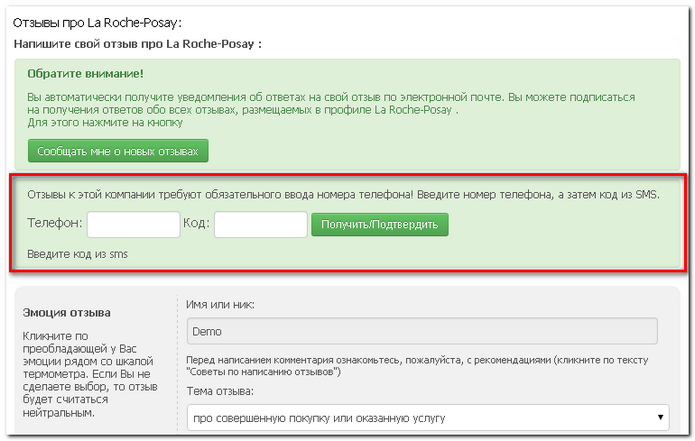Click the phone number requirement notice text
Screen dimensions: 695x441
pos(342,194)
